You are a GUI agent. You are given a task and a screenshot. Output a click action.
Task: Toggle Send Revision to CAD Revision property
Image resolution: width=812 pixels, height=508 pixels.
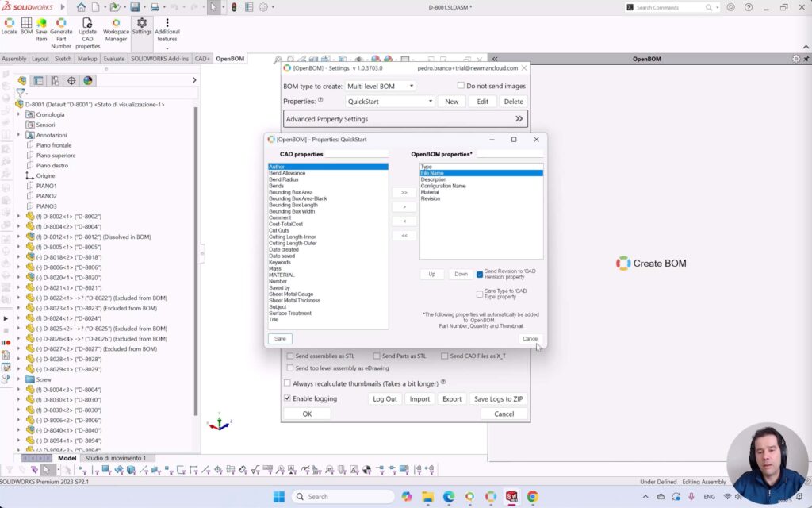tap(480, 274)
